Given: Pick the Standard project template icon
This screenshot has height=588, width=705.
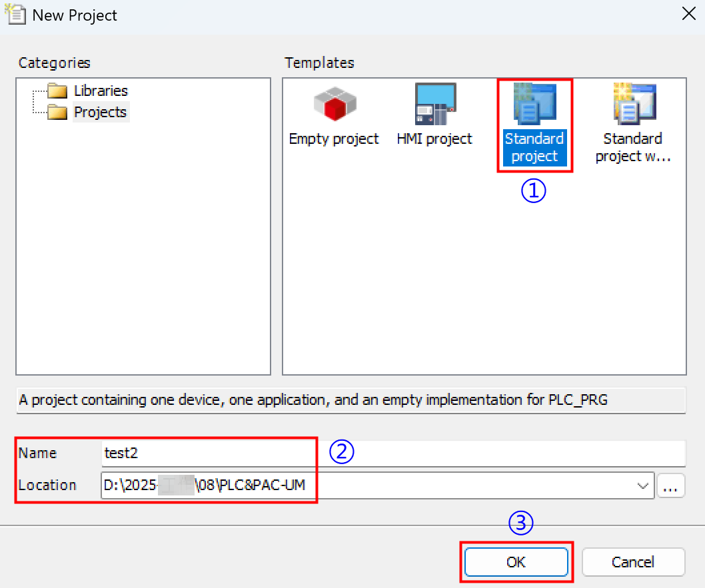Looking at the screenshot, I should (534, 105).
